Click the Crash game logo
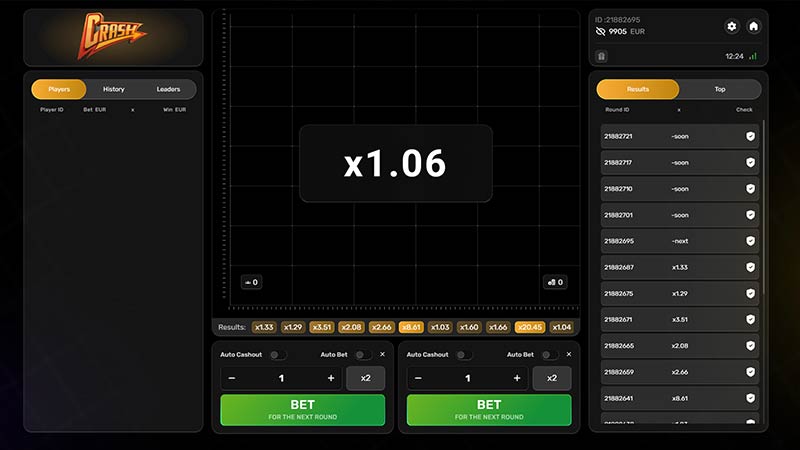This screenshot has height=450, width=800. 111,36
